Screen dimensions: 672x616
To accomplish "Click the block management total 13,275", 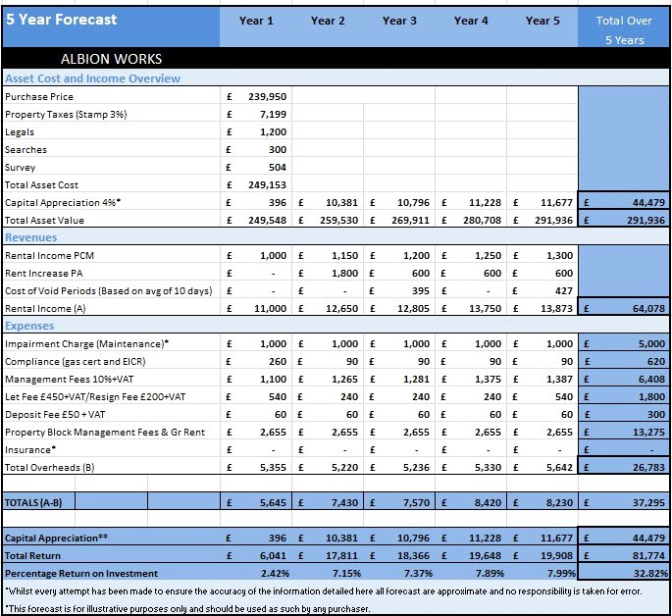I will click(x=648, y=433).
